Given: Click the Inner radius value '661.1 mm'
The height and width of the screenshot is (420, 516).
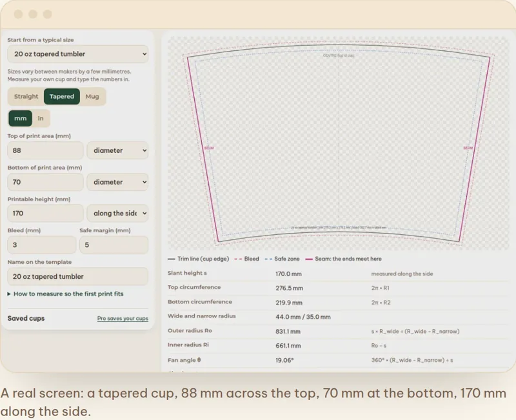Looking at the screenshot, I should point(288,346).
